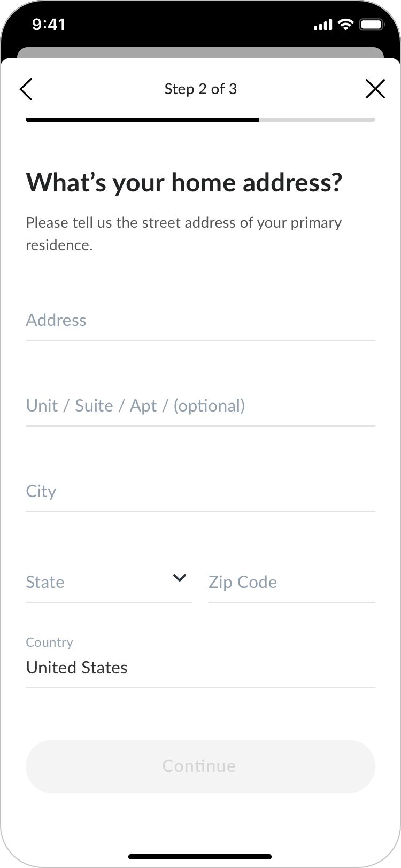Tap the primary residence description text

183,234
